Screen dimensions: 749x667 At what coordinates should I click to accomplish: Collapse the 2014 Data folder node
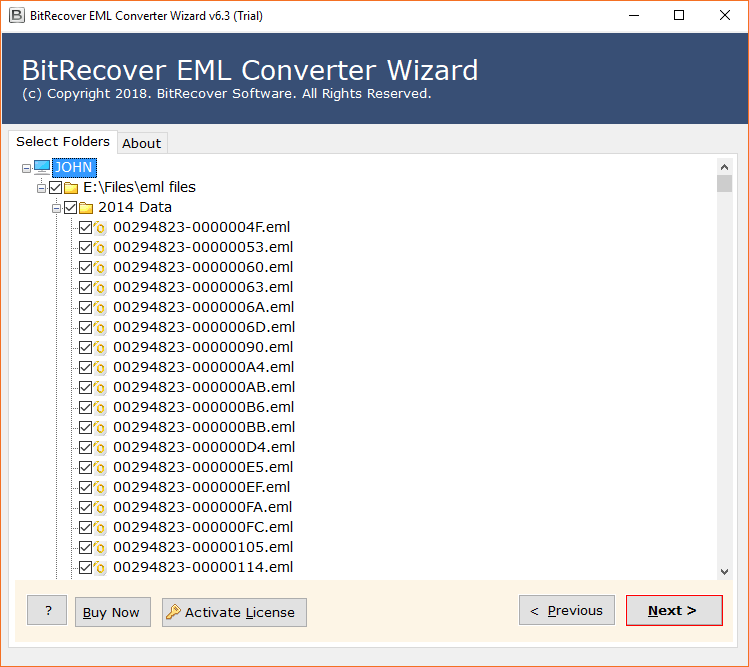click(56, 208)
